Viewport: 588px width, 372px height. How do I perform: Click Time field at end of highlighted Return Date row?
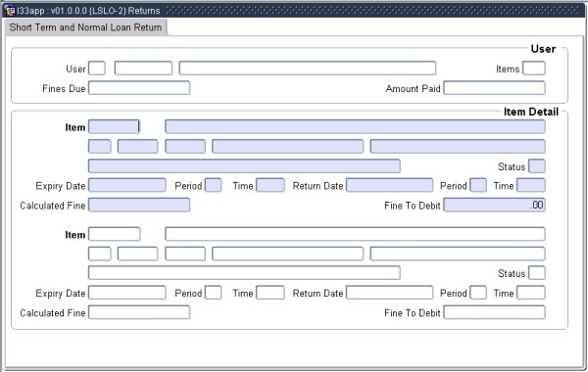531,185
